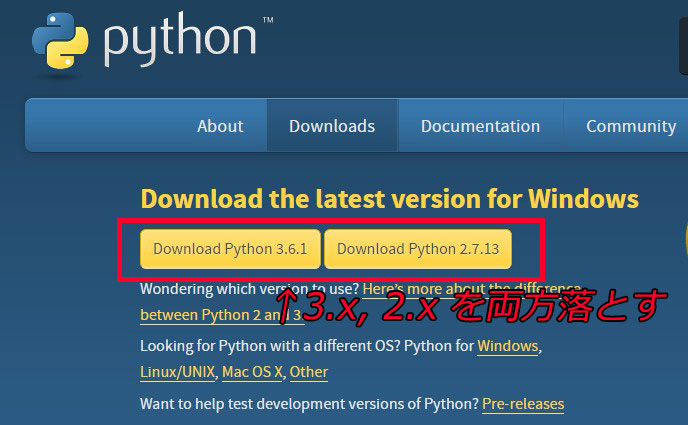Click Download Python 3.6.1 button
688x425 pixels.
[x=230, y=249]
